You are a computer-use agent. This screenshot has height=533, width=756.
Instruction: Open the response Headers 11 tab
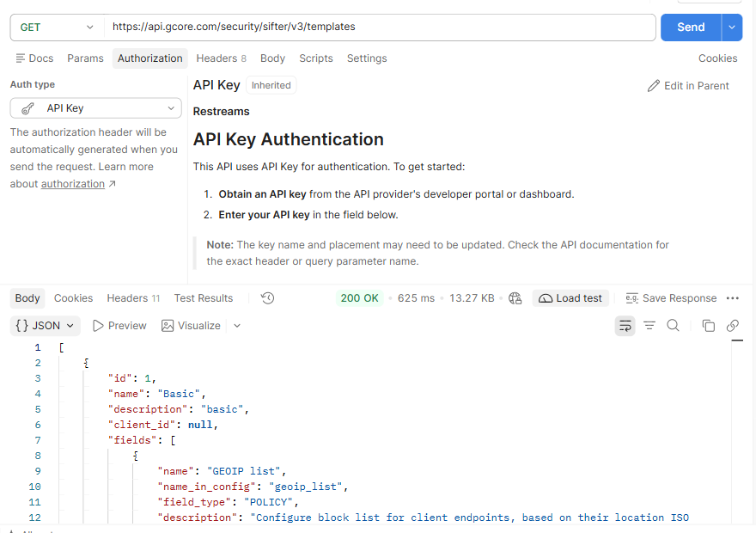[133, 298]
